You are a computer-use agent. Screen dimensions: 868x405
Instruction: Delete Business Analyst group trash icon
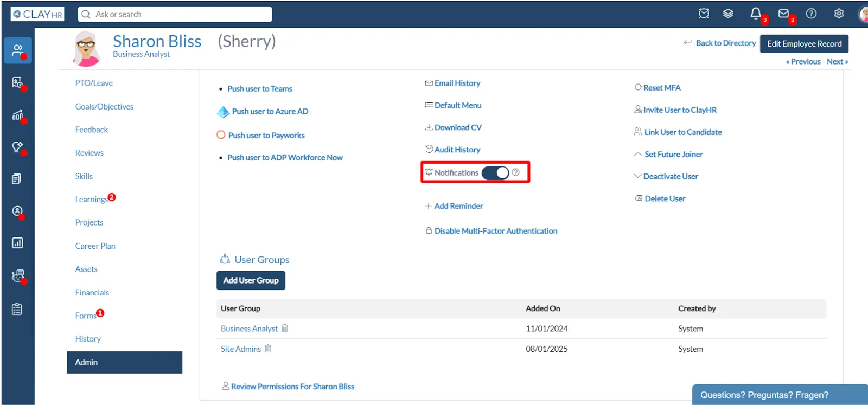[x=285, y=328]
